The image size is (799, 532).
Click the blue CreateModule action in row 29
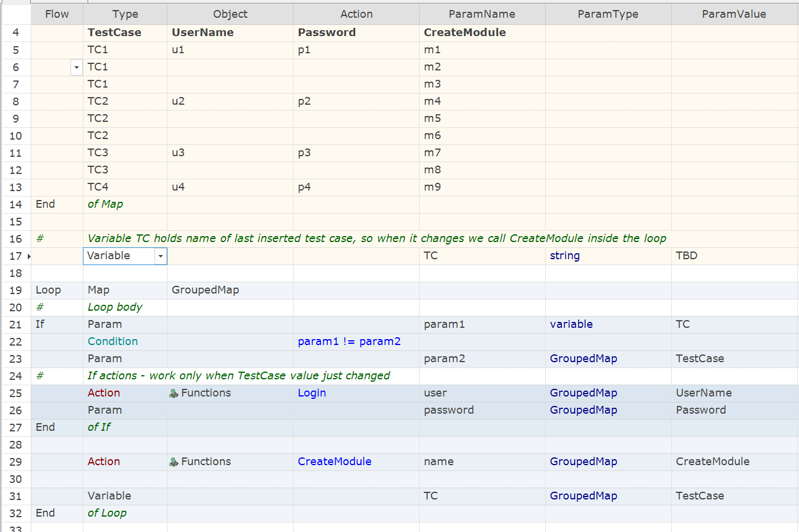pyautogui.click(x=334, y=462)
